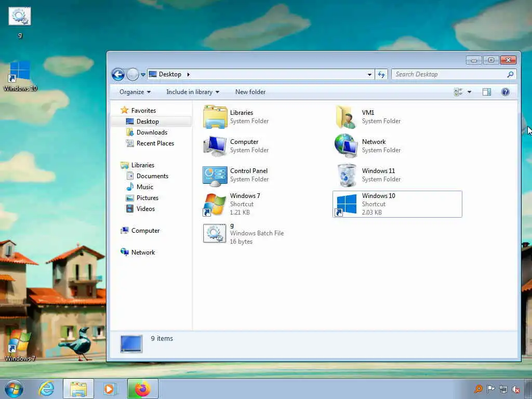
Task: Click the network tray icon
Action: [x=503, y=389]
